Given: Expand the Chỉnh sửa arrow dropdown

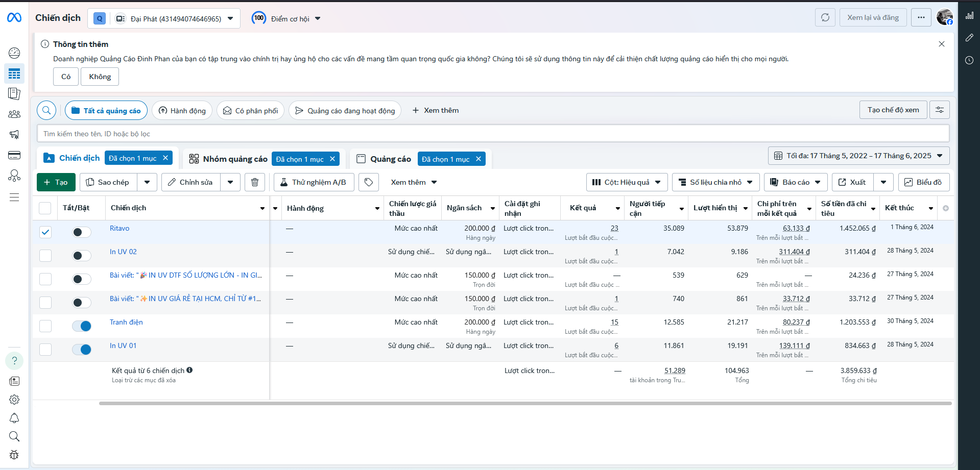Looking at the screenshot, I should click(230, 182).
